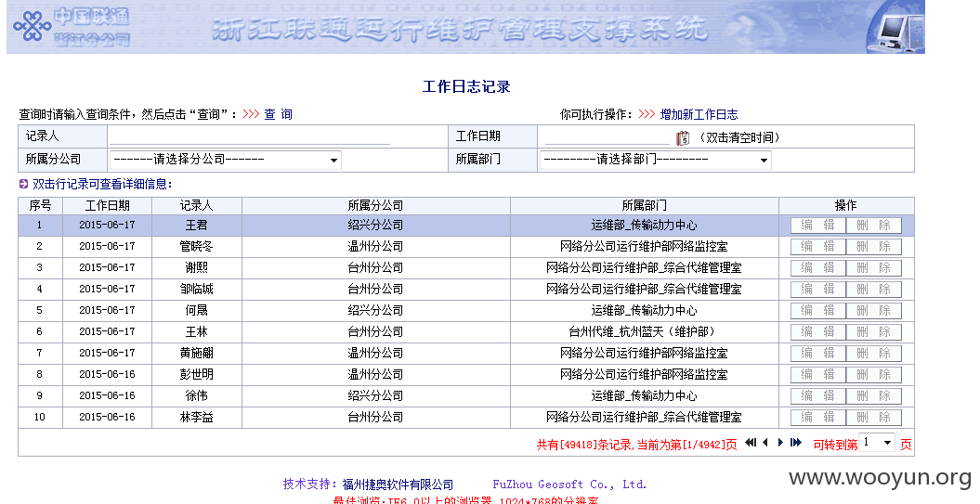The width and height of the screenshot is (980, 504).
Task: Select recorder name 徐伟
Action: pyautogui.click(x=196, y=396)
